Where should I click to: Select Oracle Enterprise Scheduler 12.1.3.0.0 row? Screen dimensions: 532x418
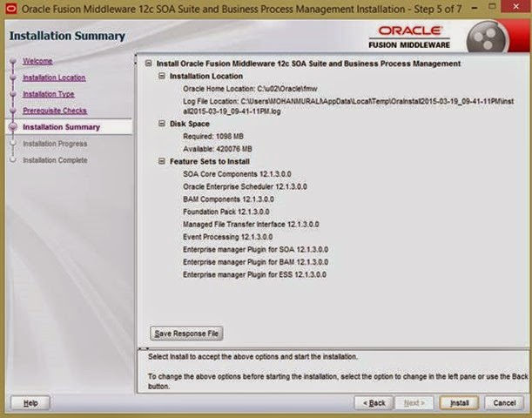click(245, 186)
